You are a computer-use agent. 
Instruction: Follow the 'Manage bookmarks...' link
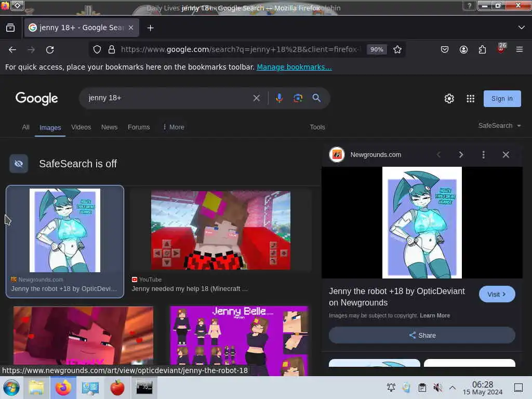(294, 67)
